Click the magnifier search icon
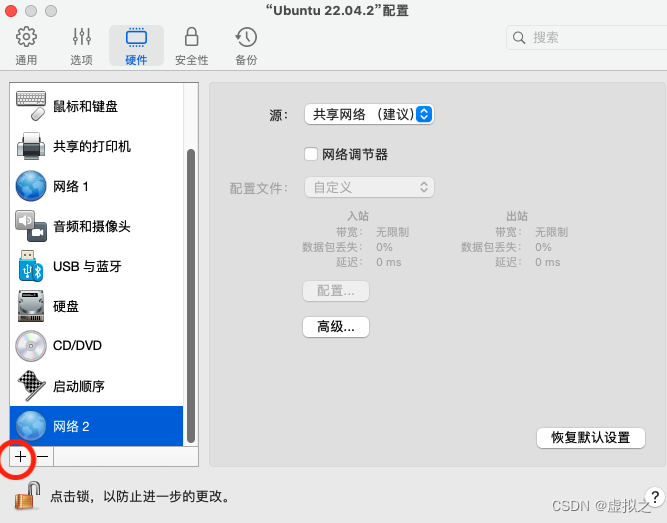Viewport: 667px width, 523px height. (x=519, y=37)
